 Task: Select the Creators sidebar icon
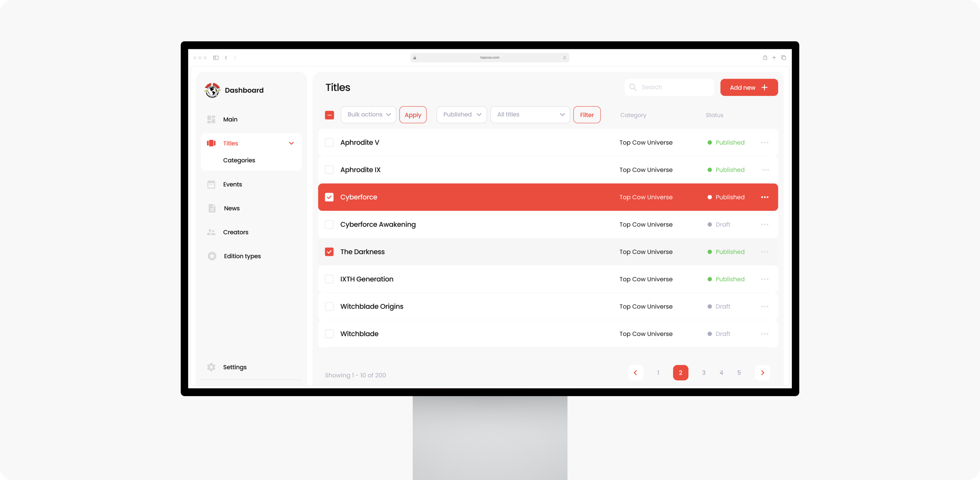(212, 231)
